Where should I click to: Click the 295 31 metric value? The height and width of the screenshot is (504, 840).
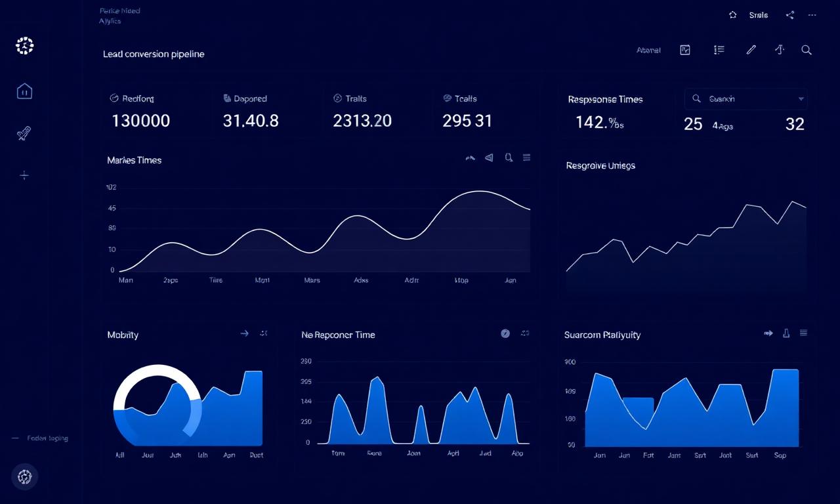(x=467, y=121)
